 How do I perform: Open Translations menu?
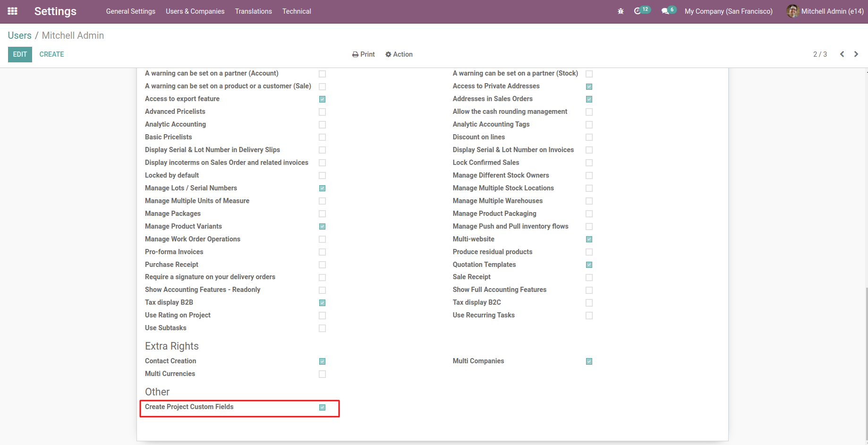click(254, 11)
